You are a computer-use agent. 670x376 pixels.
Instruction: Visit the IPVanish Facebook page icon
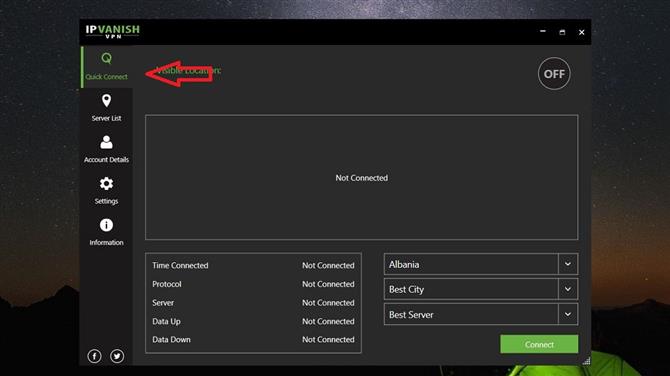tap(94, 356)
